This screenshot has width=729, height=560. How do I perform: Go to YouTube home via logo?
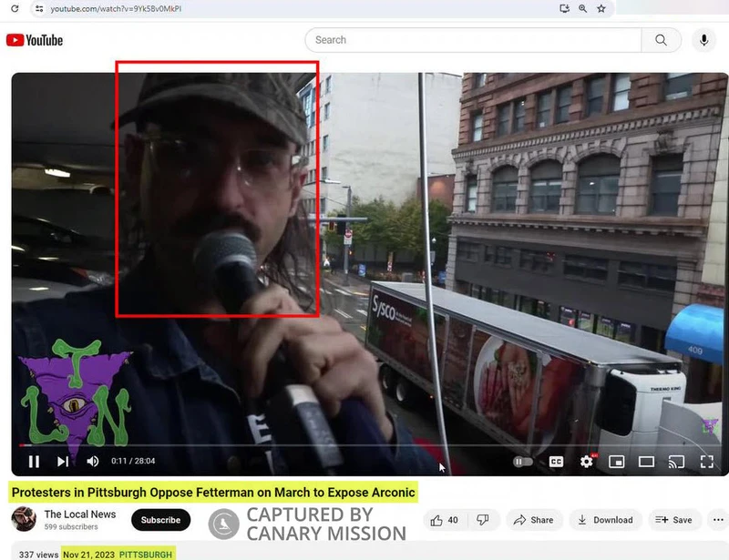click(35, 40)
